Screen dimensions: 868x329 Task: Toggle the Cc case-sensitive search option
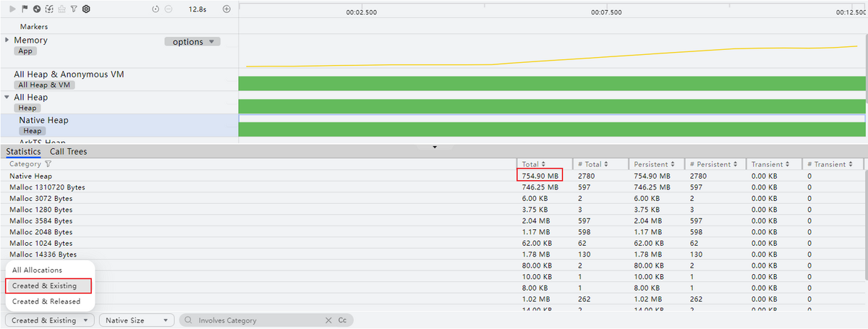[x=342, y=320]
